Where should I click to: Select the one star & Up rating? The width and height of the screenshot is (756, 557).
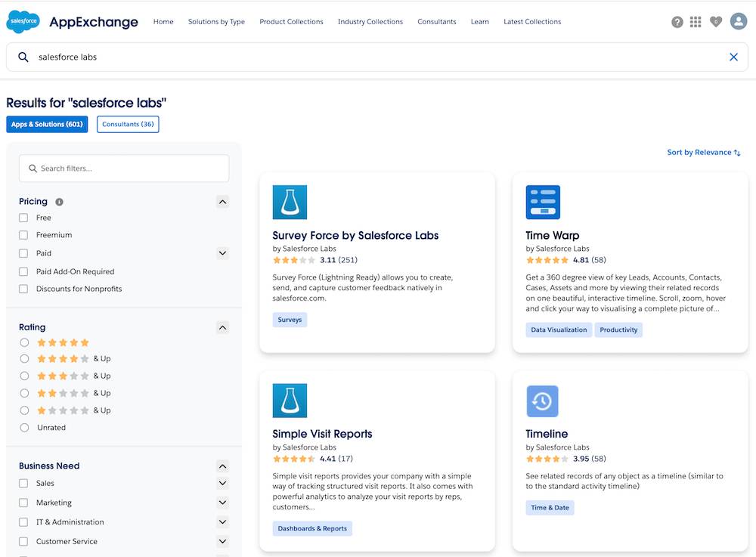pyautogui.click(x=25, y=410)
